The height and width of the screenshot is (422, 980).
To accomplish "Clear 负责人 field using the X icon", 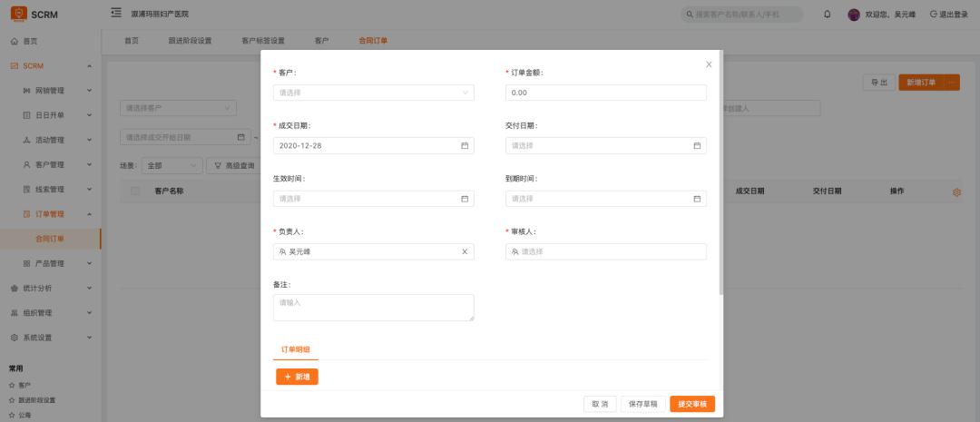I will [465, 251].
